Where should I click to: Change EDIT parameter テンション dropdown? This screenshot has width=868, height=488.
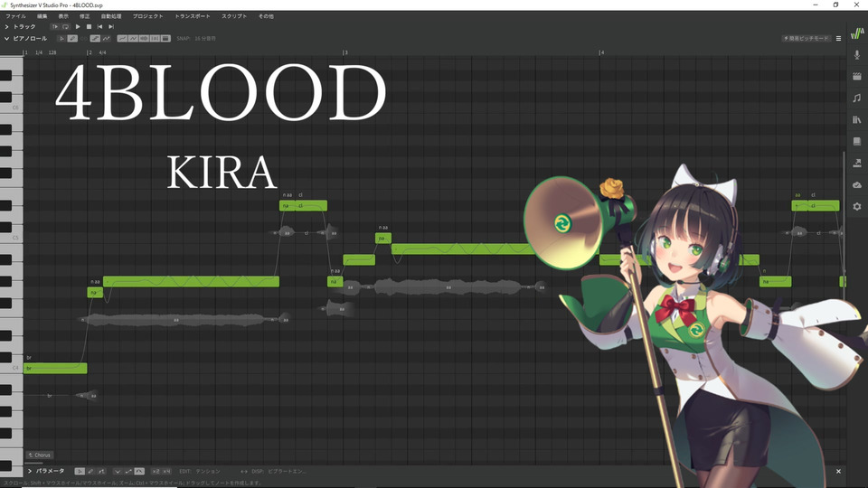point(208,472)
